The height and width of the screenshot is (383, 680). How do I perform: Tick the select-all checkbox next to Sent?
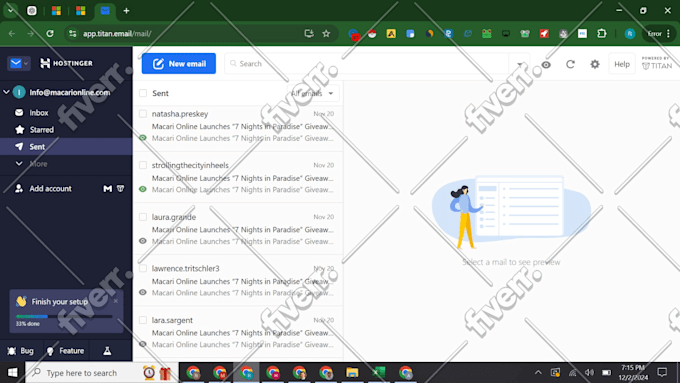143,93
